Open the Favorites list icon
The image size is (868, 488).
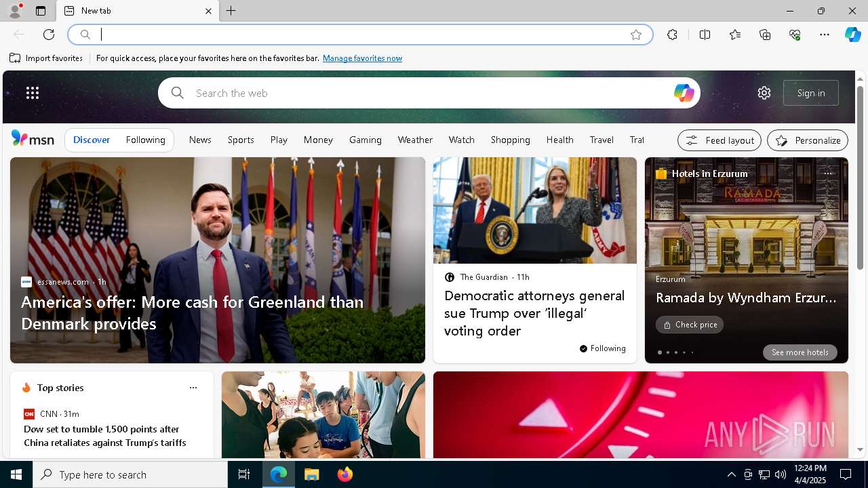click(x=735, y=35)
